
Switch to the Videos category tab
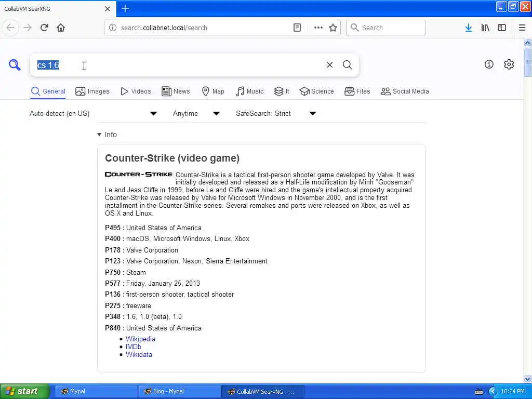tap(136, 91)
